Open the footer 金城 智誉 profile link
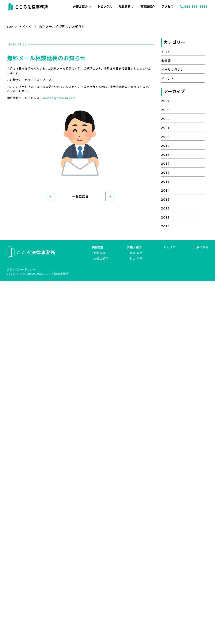This screenshot has height=644, width=215. pyautogui.click(x=136, y=253)
